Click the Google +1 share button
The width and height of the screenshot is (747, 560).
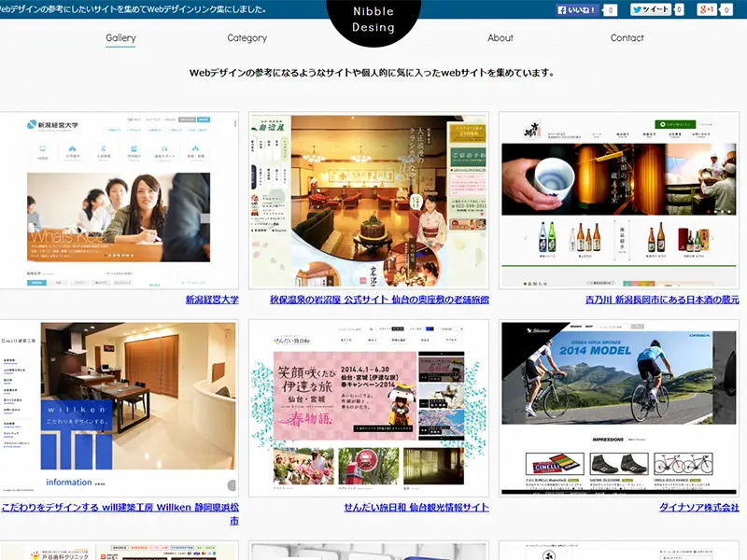tap(707, 9)
